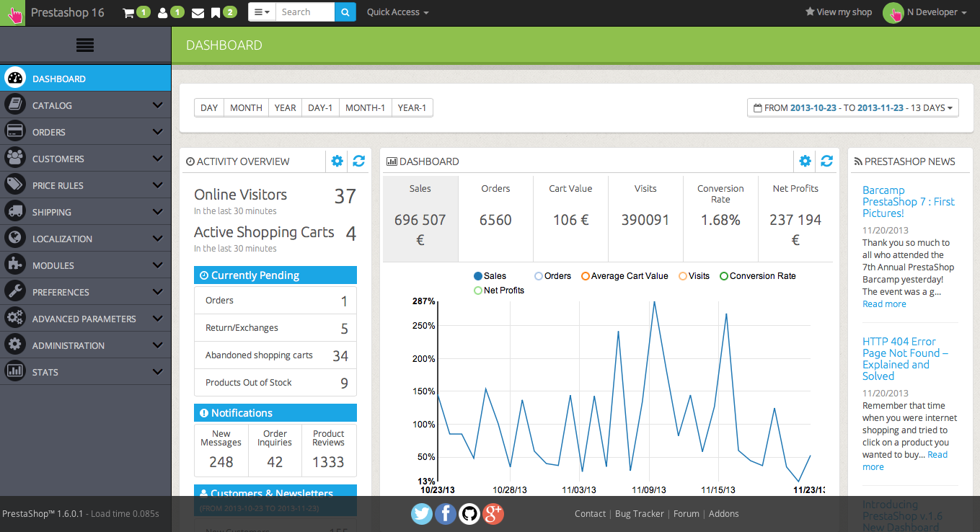The height and width of the screenshot is (532, 980).
Task: Open Activity Overview settings gear
Action: coord(337,161)
